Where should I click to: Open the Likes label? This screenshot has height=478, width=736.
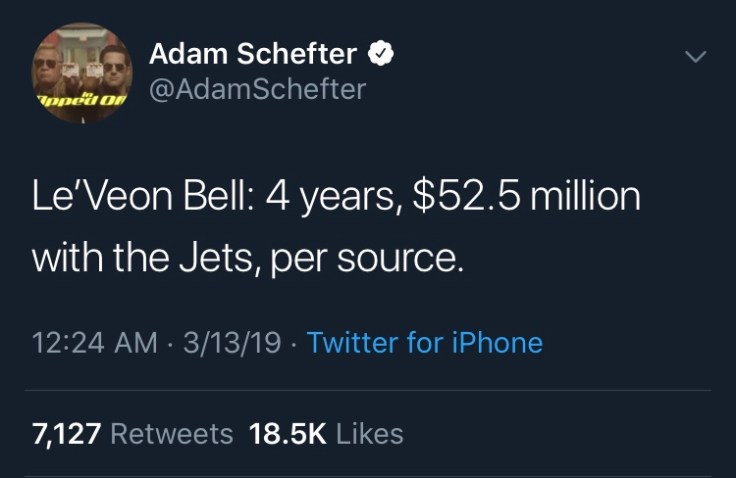(x=370, y=434)
